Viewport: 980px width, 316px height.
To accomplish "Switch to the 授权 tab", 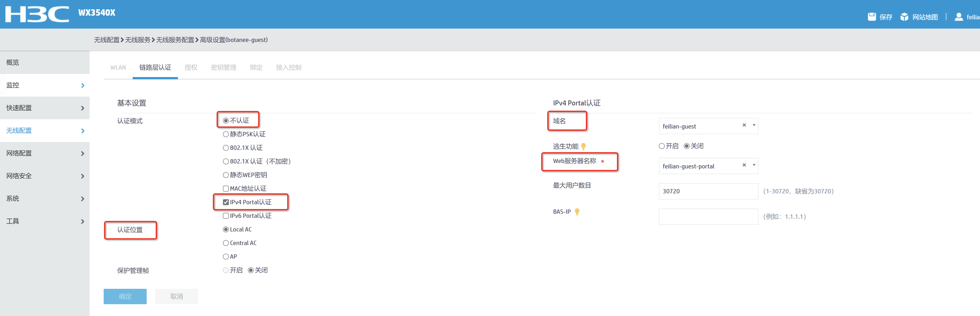I will click(x=191, y=68).
